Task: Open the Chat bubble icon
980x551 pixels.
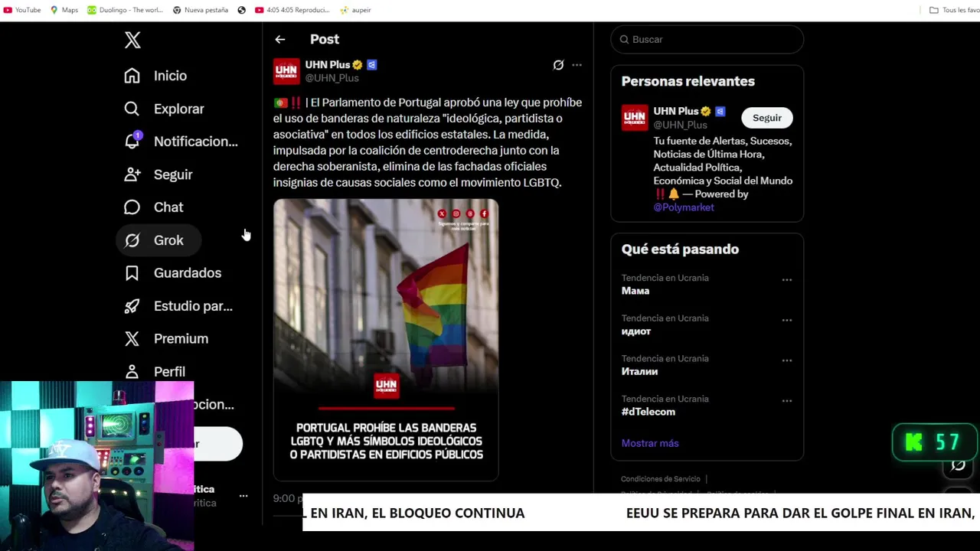Action: [x=132, y=207]
